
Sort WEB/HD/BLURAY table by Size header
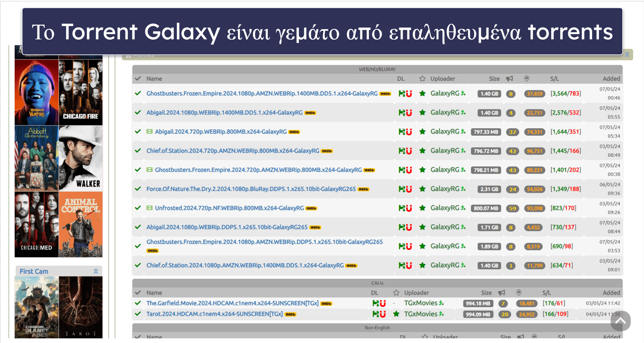494,79
